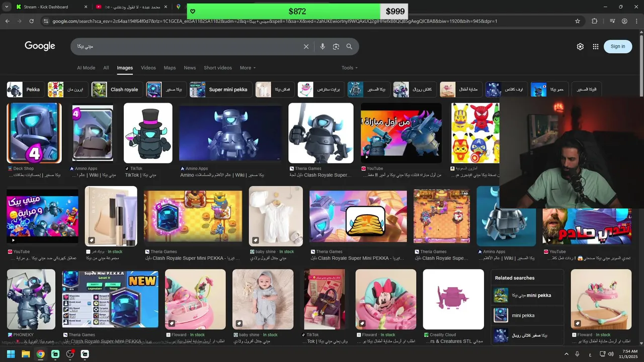Click the 'Related searches' heading
This screenshot has height=362, width=644.
click(515, 278)
